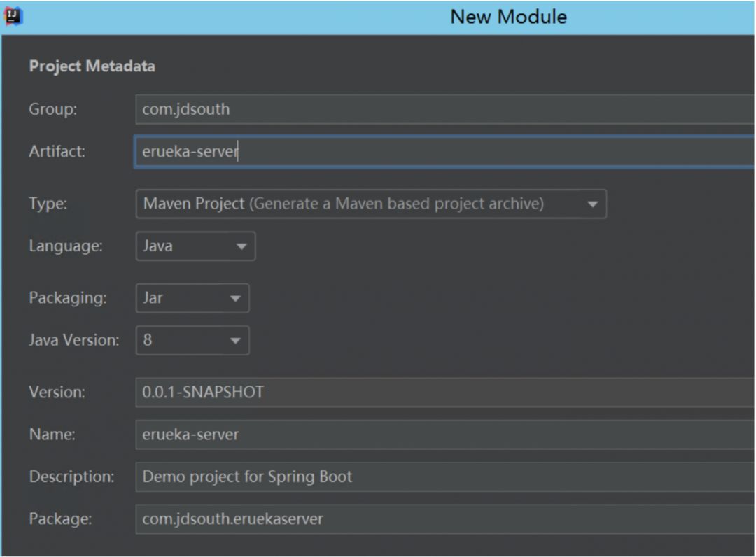756x557 pixels.
Task: Click the "Packaging:" label
Action: (68, 298)
